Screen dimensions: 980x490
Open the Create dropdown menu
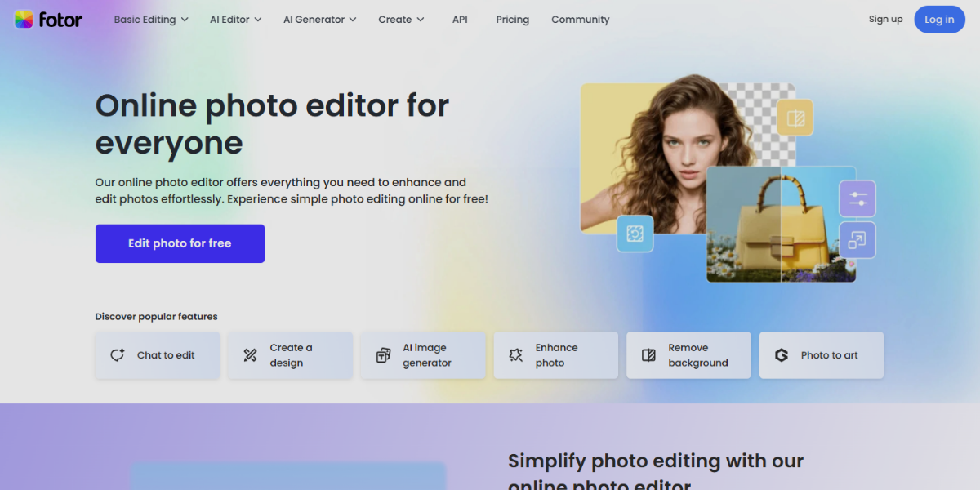pos(401,20)
